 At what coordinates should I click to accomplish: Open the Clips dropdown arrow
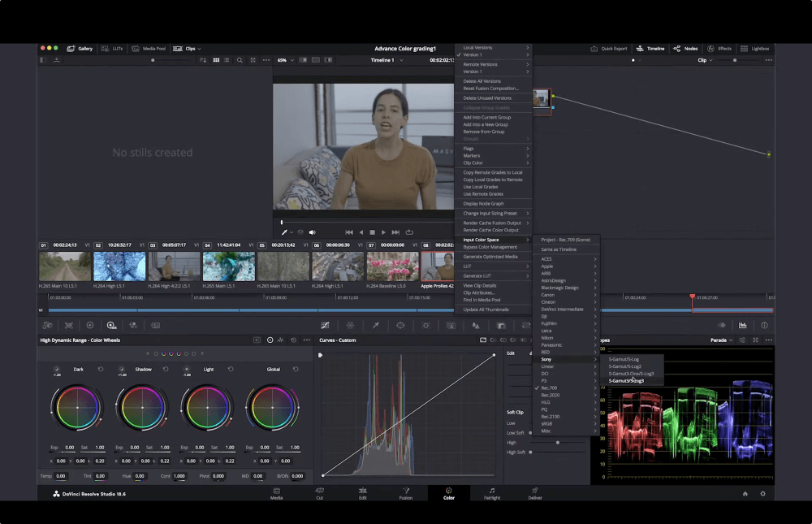pyautogui.click(x=199, y=49)
